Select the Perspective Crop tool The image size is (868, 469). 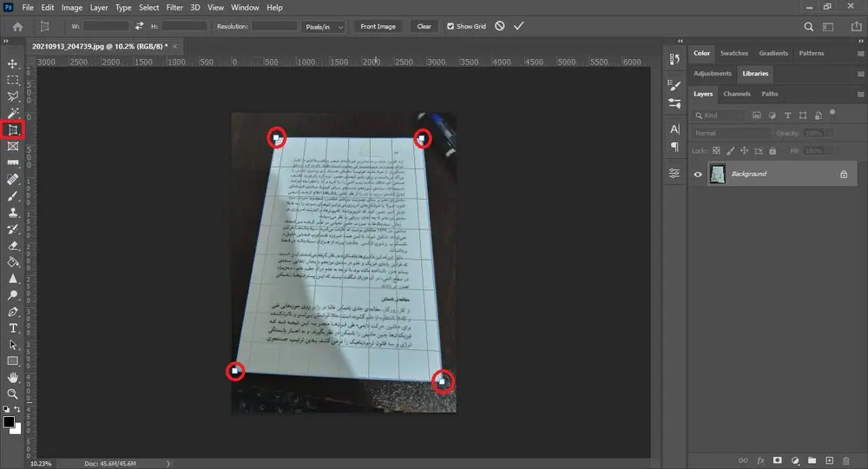pyautogui.click(x=13, y=130)
